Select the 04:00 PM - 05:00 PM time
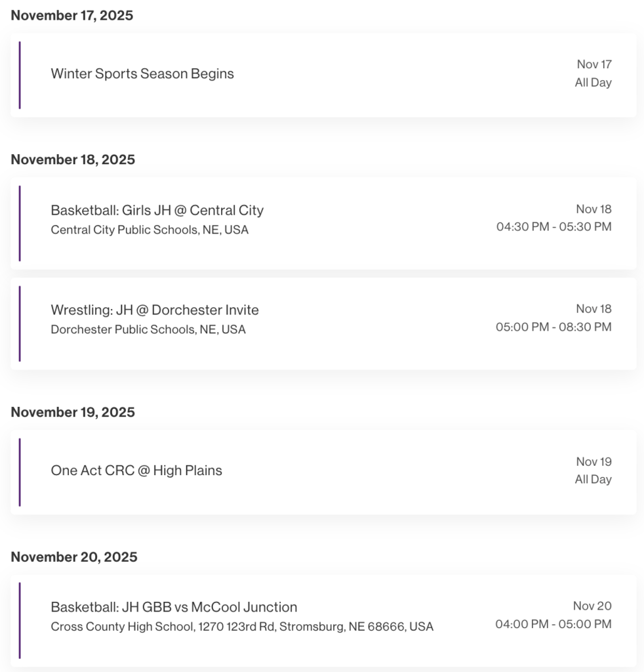The image size is (644, 672). pyautogui.click(x=553, y=624)
